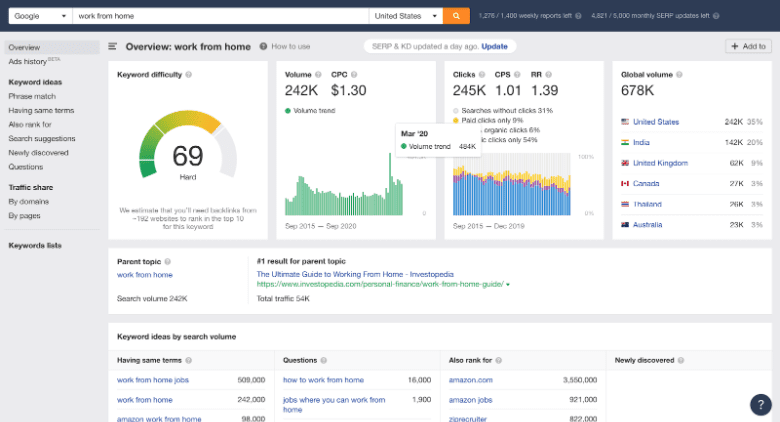Click the stacked clicks bar chart

point(511,185)
